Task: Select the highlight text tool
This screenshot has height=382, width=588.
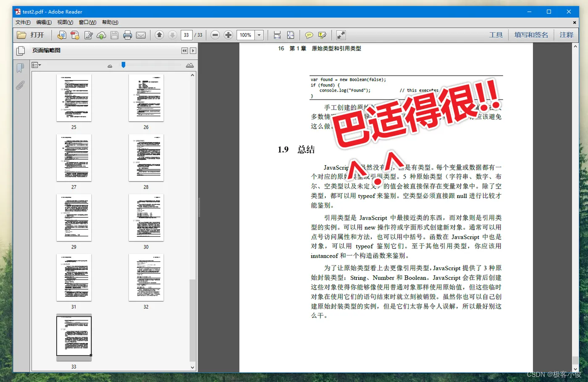Action: 322,35
